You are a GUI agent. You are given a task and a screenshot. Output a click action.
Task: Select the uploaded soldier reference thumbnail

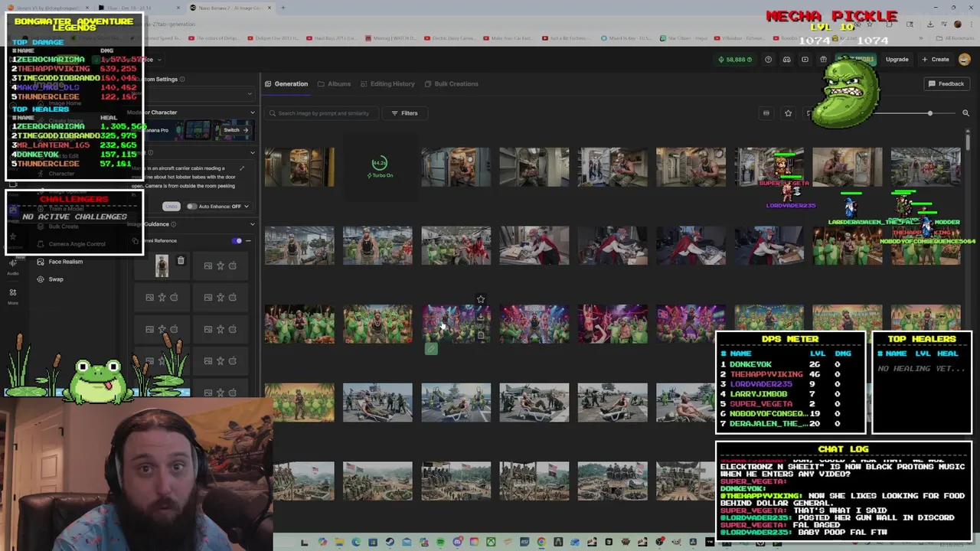[x=162, y=266]
